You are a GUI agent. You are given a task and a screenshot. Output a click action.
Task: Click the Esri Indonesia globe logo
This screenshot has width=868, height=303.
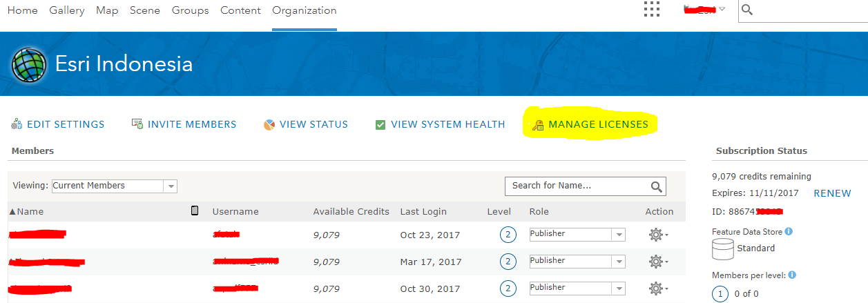pyautogui.click(x=28, y=64)
